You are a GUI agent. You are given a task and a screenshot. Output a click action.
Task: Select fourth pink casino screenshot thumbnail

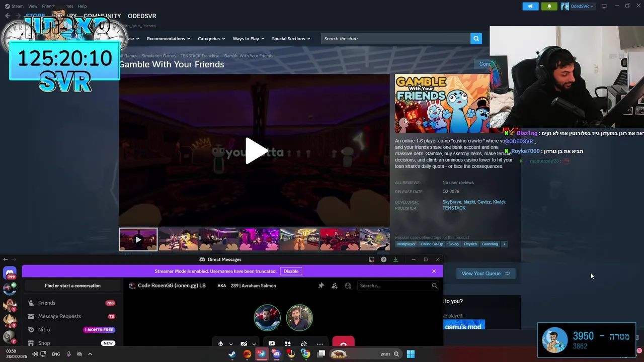pyautogui.click(x=259, y=239)
